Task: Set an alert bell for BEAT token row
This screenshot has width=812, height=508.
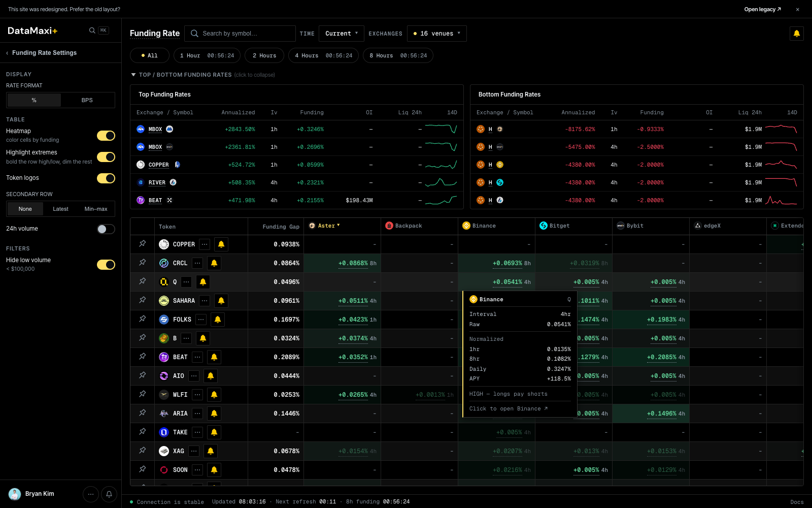Action: 214,357
